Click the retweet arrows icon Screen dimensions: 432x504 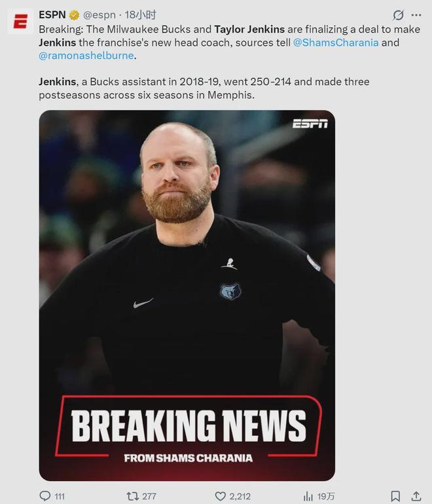pyautogui.click(x=132, y=496)
